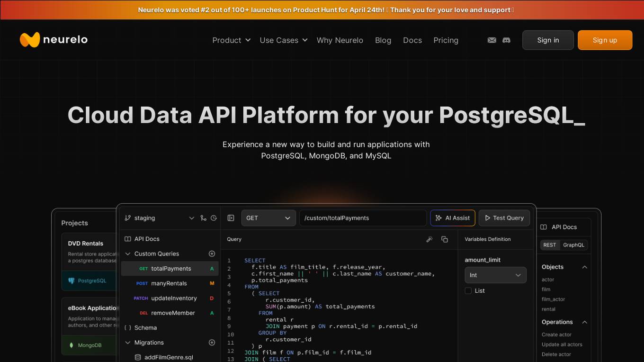Open the addFilmGenre.sql migration
The height and width of the screenshot is (362, 644).
click(x=169, y=357)
